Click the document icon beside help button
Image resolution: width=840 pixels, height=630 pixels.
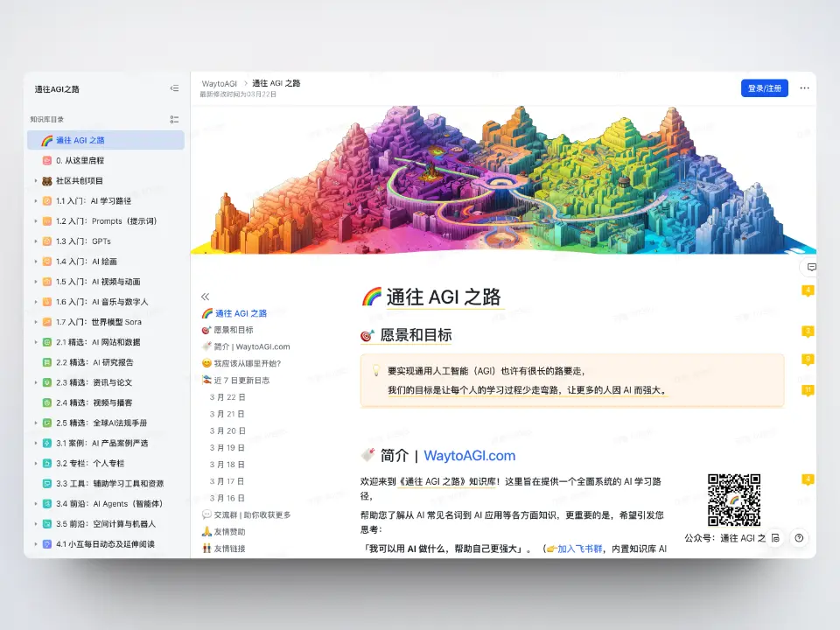click(775, 538)
